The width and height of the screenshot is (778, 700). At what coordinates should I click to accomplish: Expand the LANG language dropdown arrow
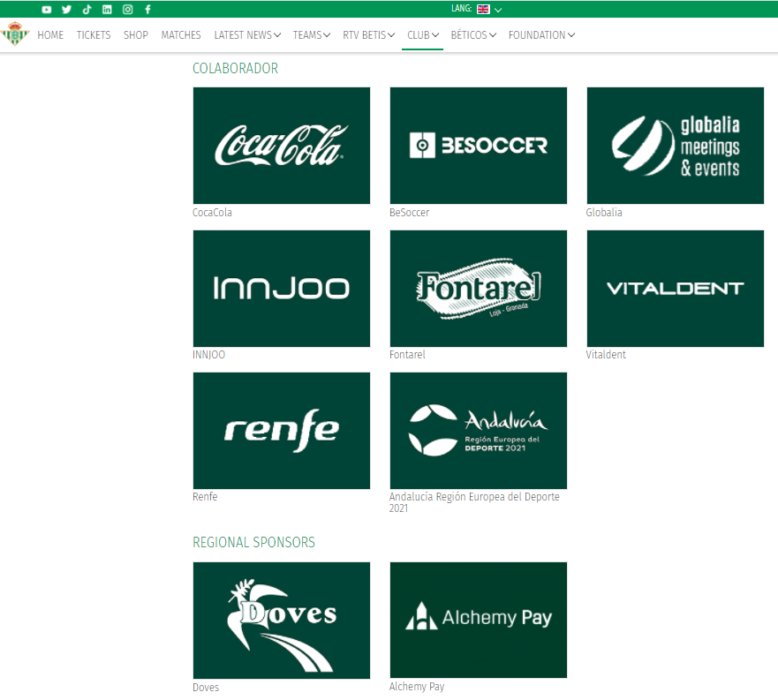pyautogui.click(x=498, y=10)
